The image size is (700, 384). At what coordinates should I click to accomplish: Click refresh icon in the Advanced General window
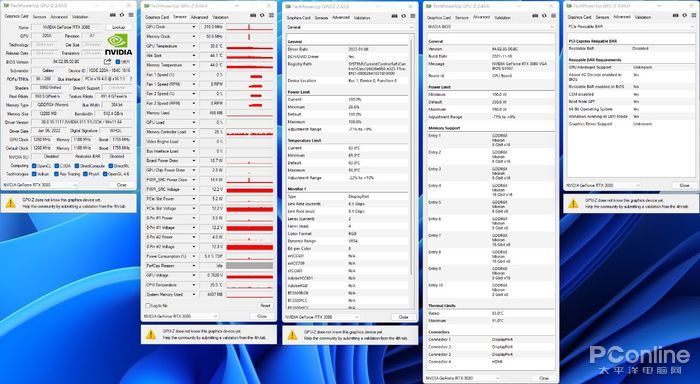[x=404, y=16]
